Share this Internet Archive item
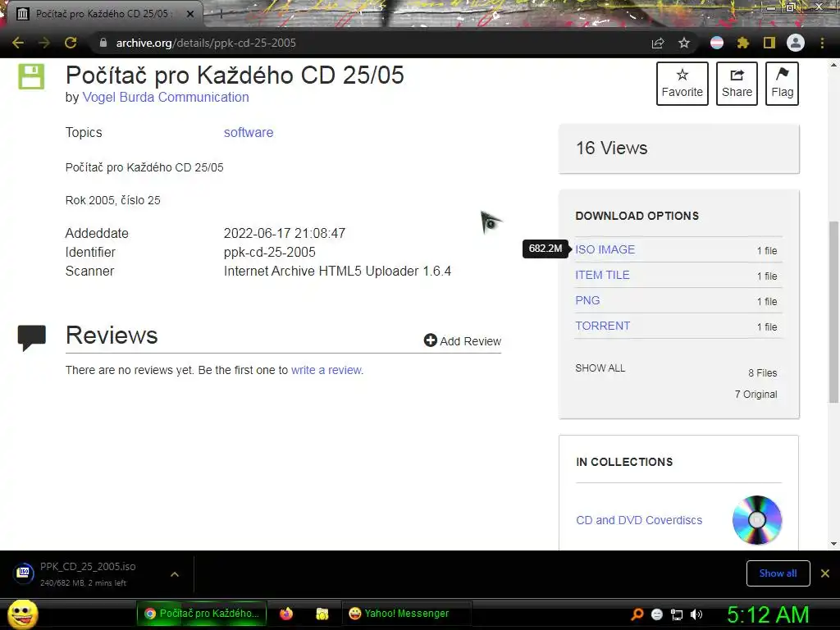The height and width of the screenshot is (630, 840). 737,84
